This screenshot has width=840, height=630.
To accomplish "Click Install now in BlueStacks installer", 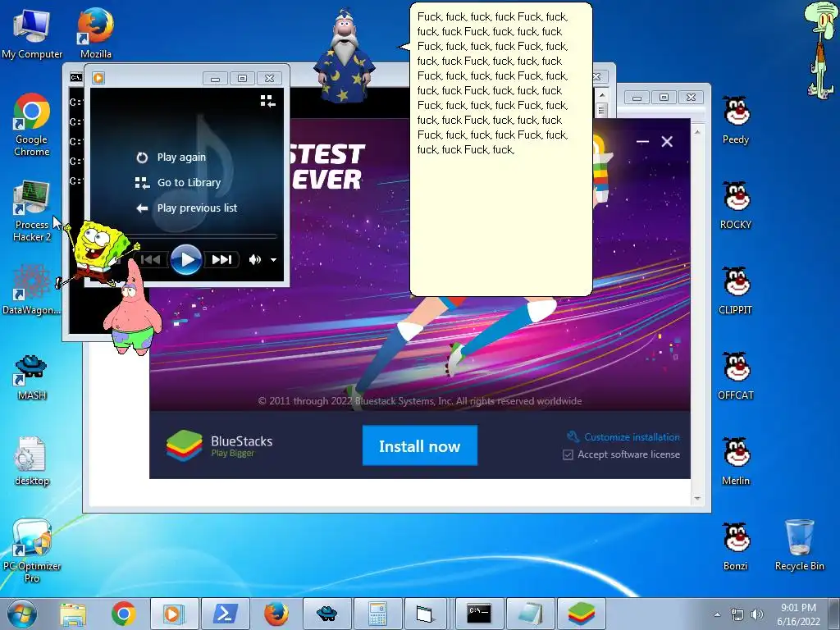I will point(419,445).
